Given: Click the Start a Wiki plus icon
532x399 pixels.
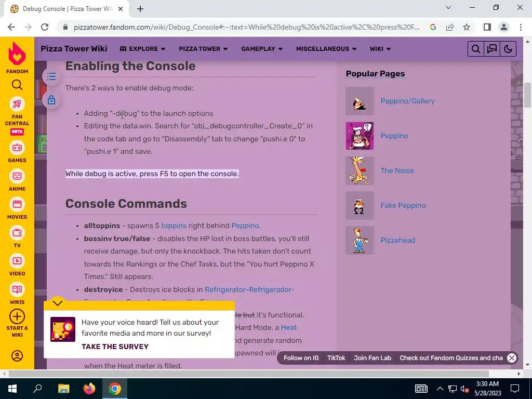Looking at the screenshot, I should pos(17,316).
